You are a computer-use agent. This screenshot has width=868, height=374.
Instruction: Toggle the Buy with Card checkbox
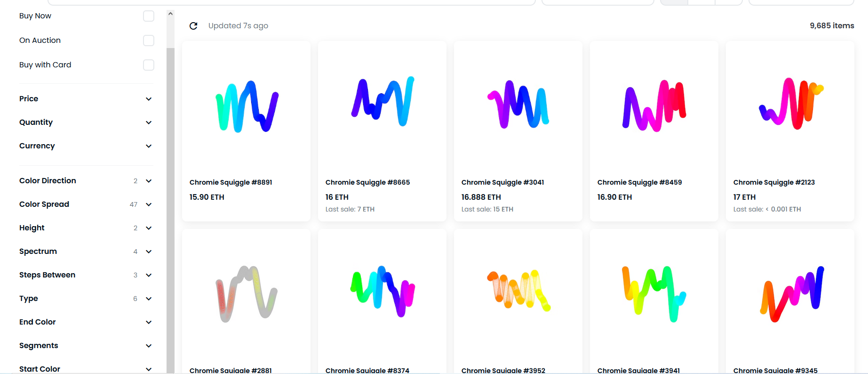149,65
